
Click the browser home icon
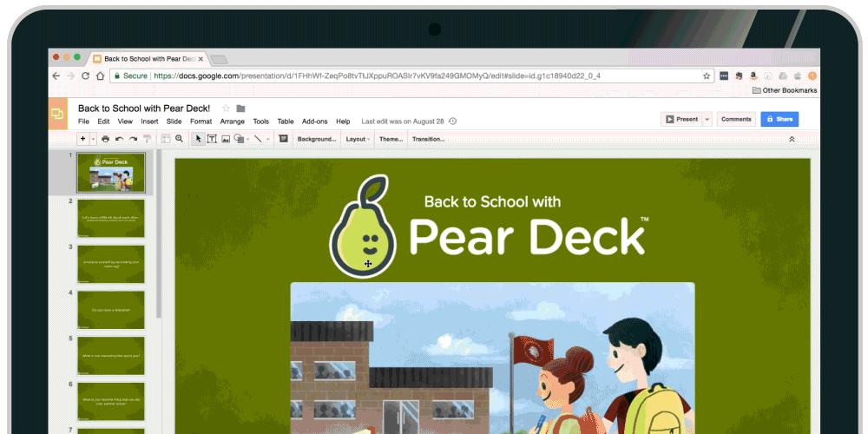click(x=100, y=76)
